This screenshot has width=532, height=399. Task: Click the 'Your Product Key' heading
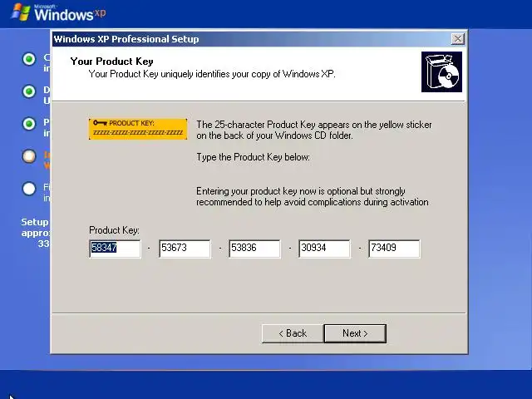pos(111,62)
